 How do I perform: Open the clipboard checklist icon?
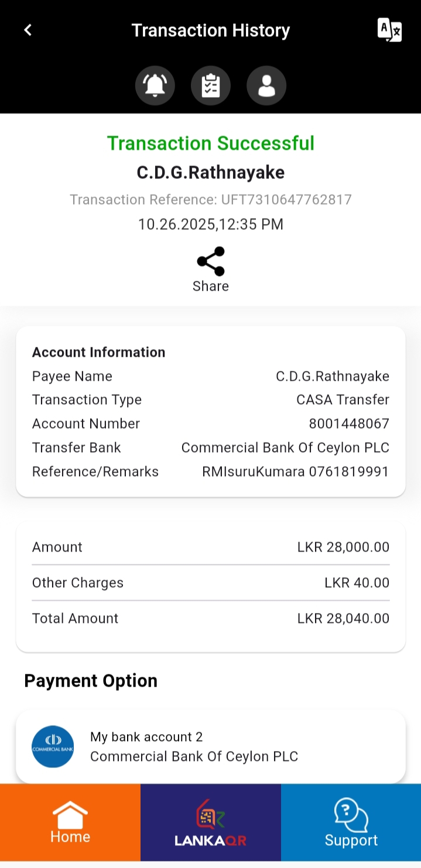pyautogui.click(x=211, y=86)
